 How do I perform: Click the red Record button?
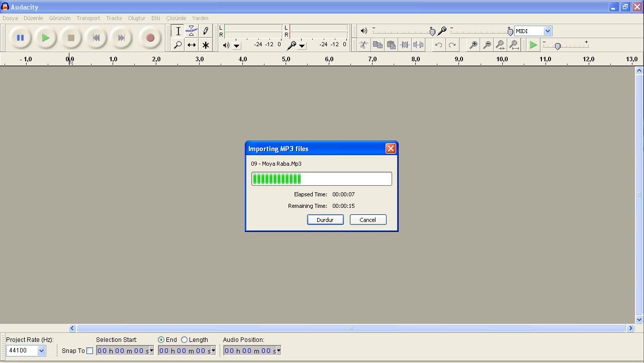pyautogui.click(x=150, y=38)
